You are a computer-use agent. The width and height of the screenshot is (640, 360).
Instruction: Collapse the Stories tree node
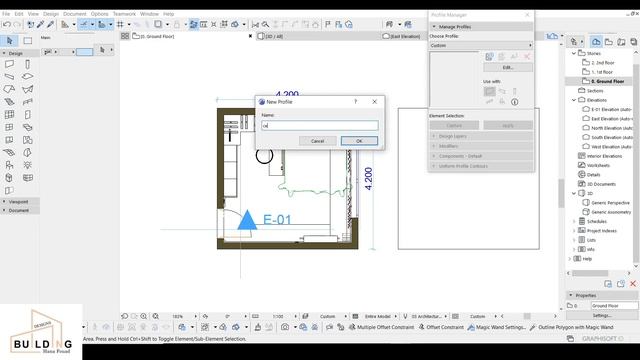(574, 53)
